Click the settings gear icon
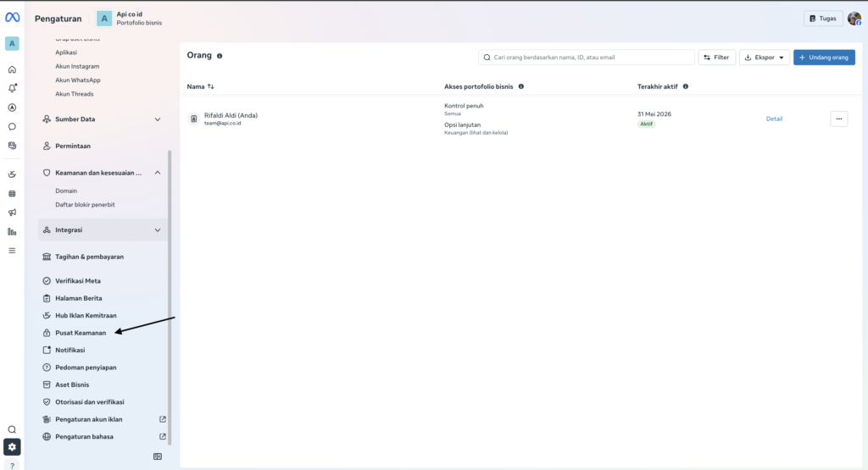The width and height of the screenshot is (868, 470). tap(12, 447)
